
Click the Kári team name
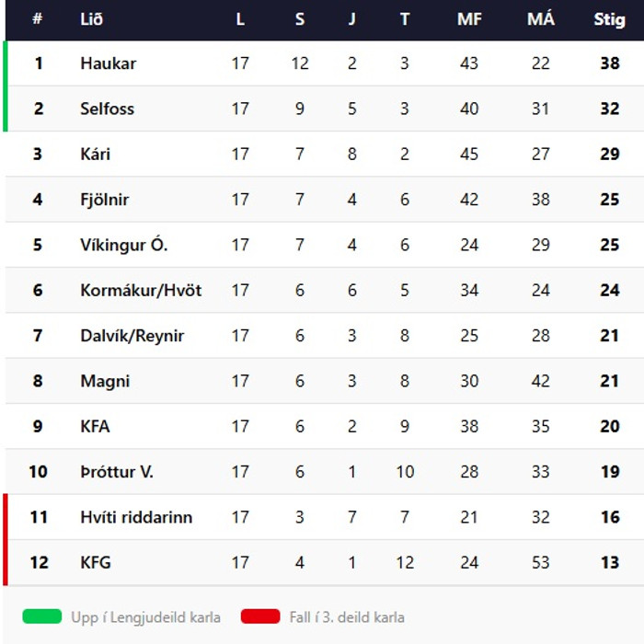tap(96, 154)
